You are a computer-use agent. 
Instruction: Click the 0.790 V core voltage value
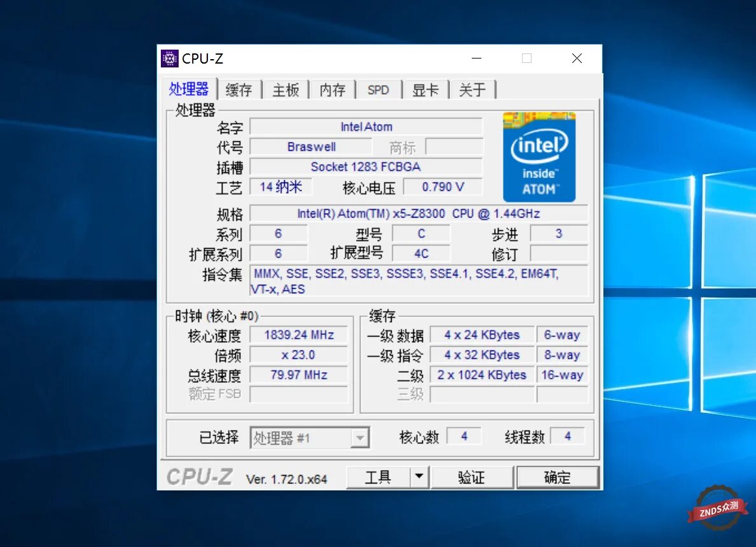[443, 186]
